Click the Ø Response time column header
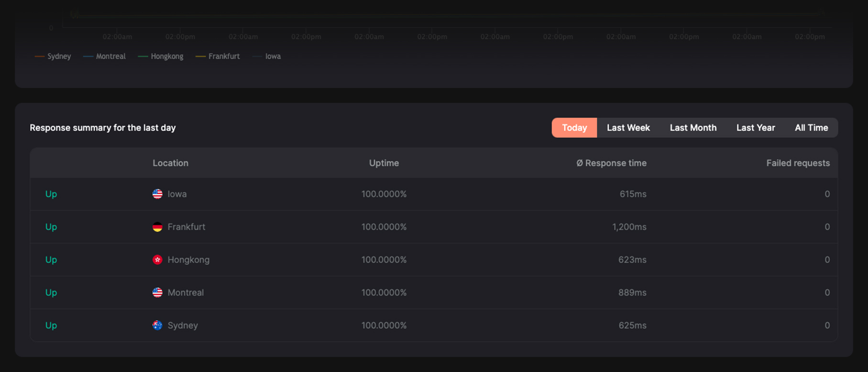 pos(611,163)
